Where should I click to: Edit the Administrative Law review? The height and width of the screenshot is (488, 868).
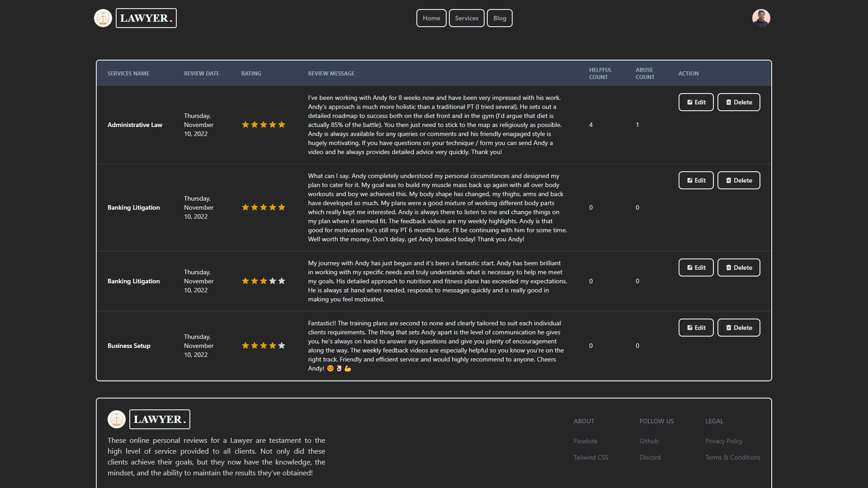pyautogui.click(x=696, y=102)
